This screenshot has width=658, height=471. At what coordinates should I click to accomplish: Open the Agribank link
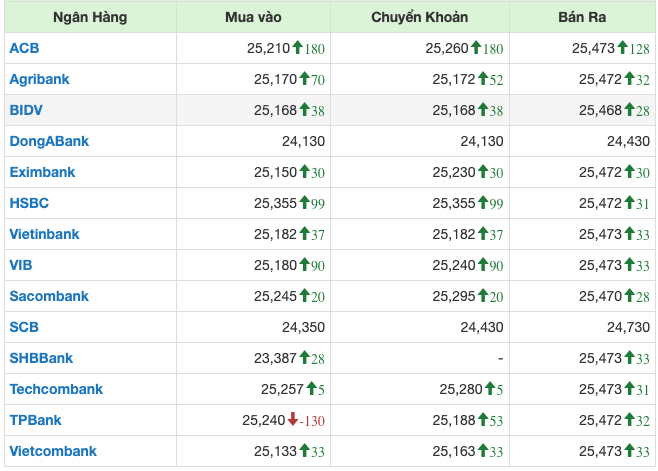(39, 79)
